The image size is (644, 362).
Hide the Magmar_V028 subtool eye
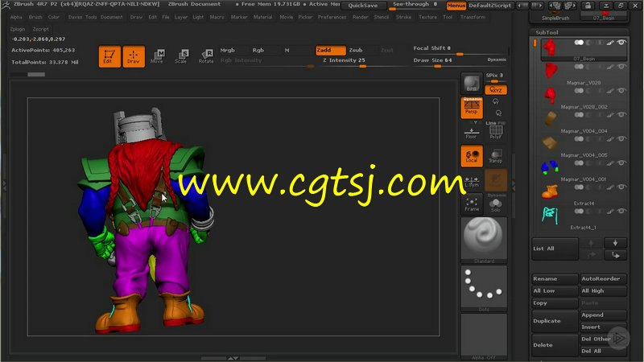(x=621, y=67)
